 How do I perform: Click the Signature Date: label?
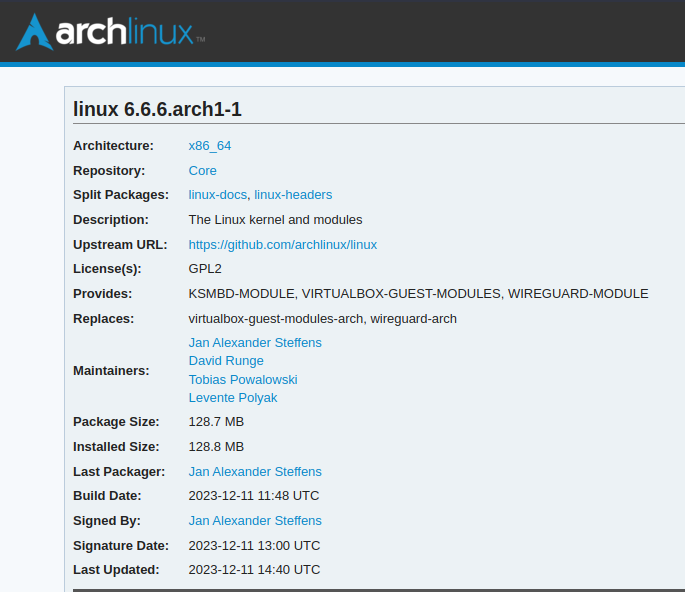(121, 545)
